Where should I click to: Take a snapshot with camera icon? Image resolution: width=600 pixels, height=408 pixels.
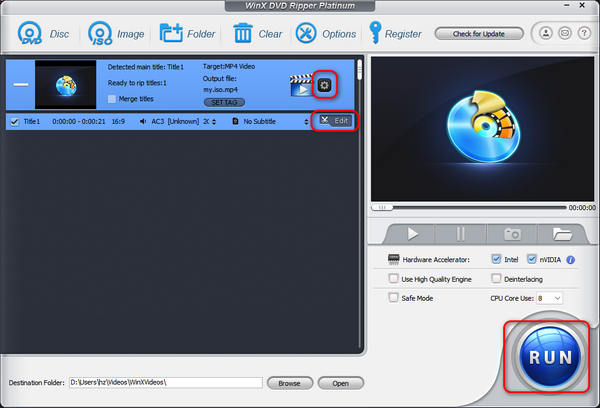pyautogui.click(x=513, y=233)
